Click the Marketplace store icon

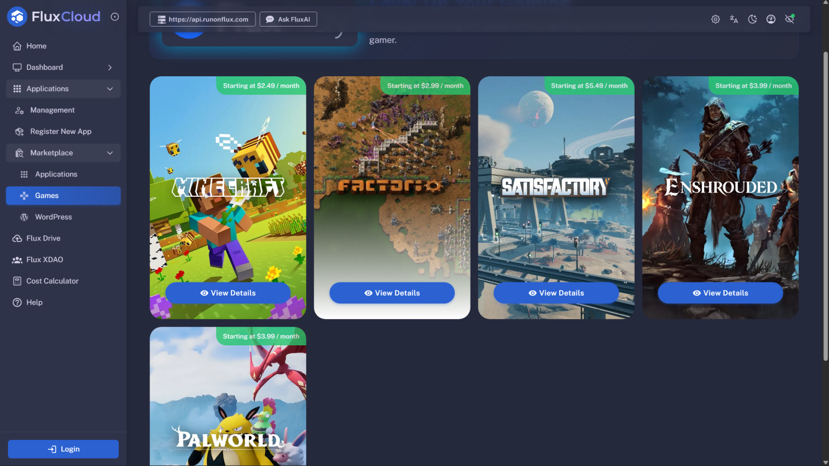(x=20, y=153)
